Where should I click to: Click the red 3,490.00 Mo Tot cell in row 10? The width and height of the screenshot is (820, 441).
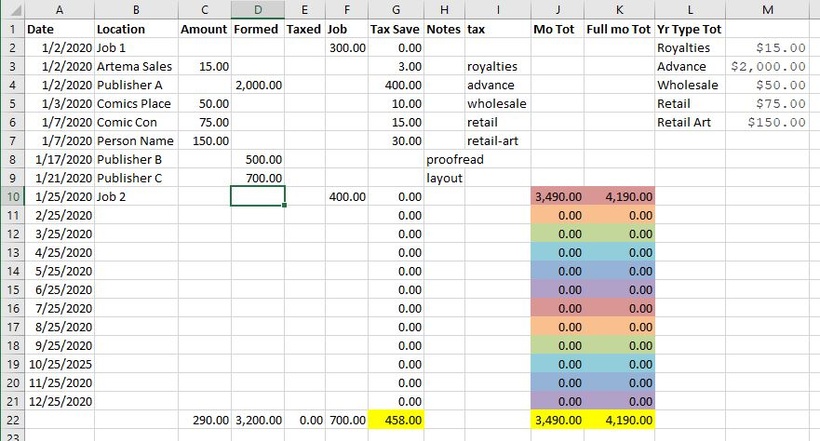click(x=557, y=197)
